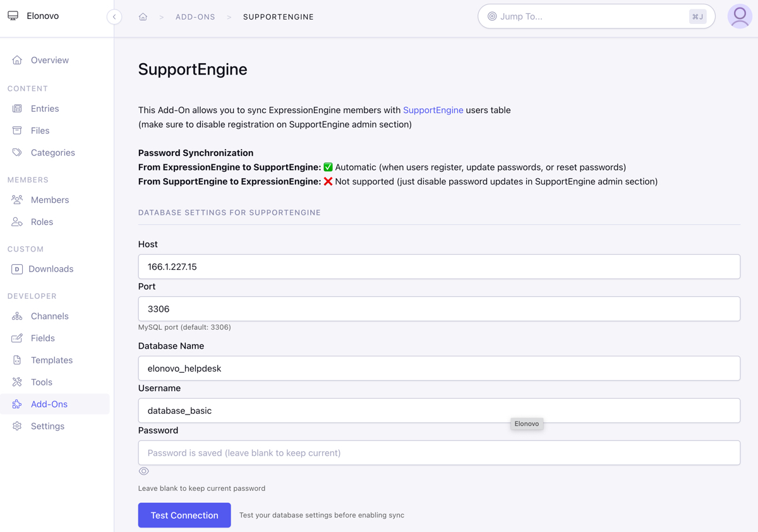Viewport: 758px width, 532px height.
Task: Click the ADD-ONS breadcrumb link
Action: pos(195,17)
